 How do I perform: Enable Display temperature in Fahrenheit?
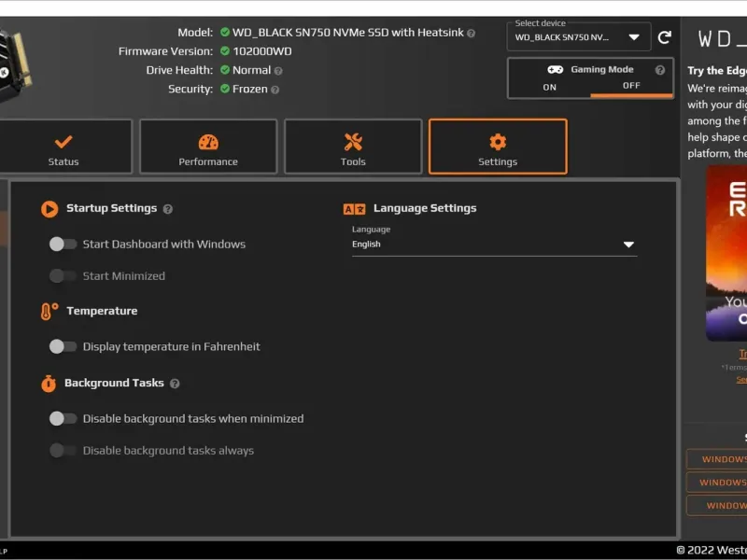63,346
